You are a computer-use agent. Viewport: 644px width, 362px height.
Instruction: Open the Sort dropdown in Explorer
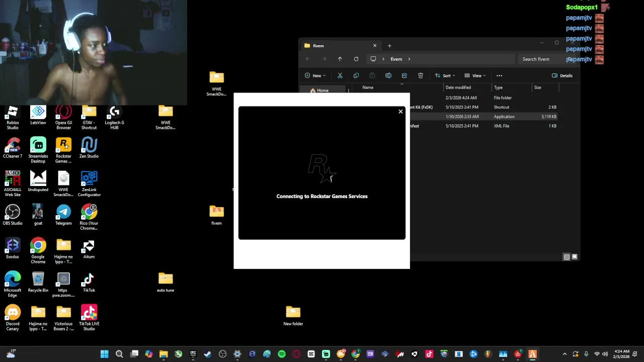point(445,75)
